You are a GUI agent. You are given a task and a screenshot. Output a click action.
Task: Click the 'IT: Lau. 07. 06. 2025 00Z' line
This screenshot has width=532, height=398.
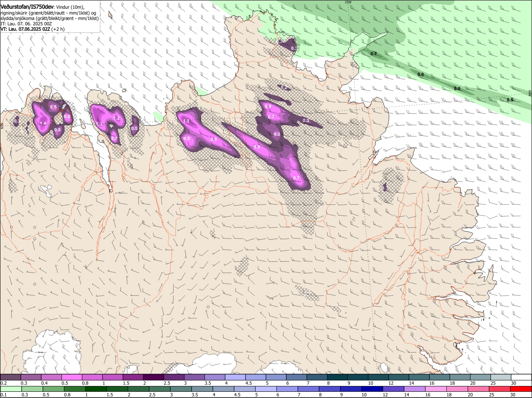26,24
